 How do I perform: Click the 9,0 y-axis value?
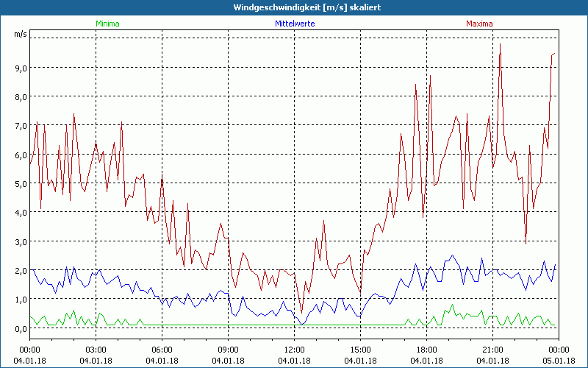[21, 68]
